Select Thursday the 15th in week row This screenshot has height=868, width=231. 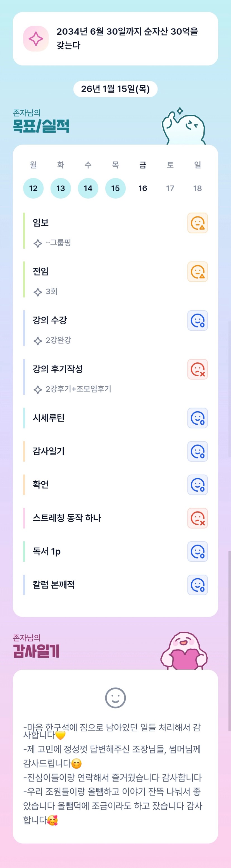coord(116,188)
